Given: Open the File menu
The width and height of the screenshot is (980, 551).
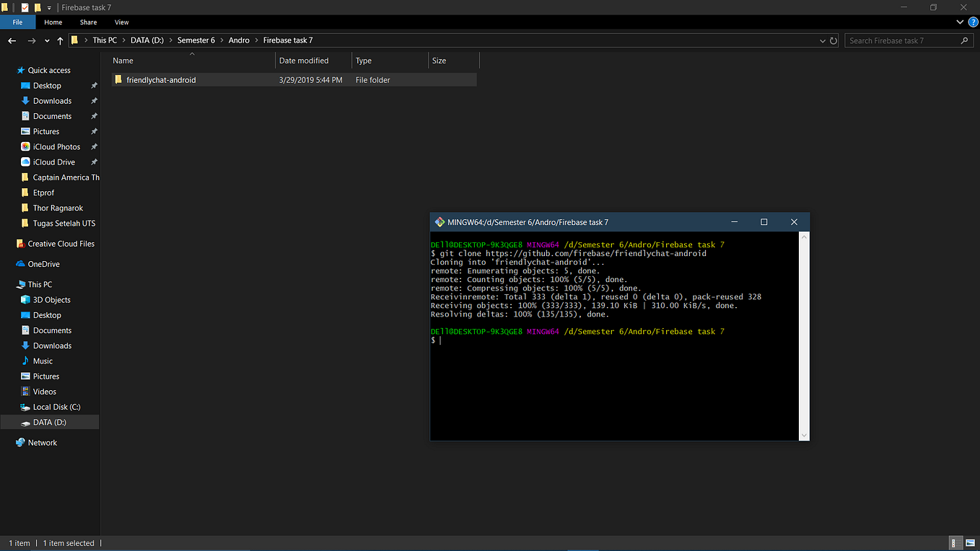Looking at the screenshot, I should [x=17, y=22].
